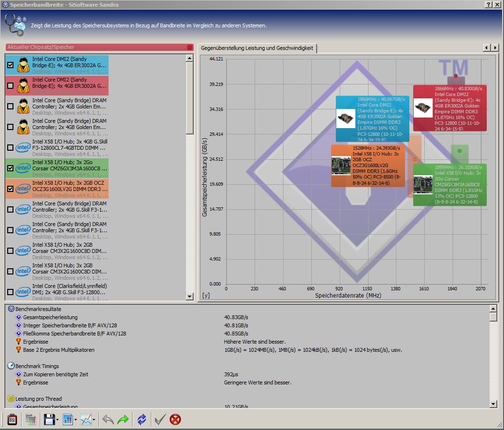The height and width of the screenshot is (430, 504).
Task: Click the 392µs copy time value
Action: 231,374
